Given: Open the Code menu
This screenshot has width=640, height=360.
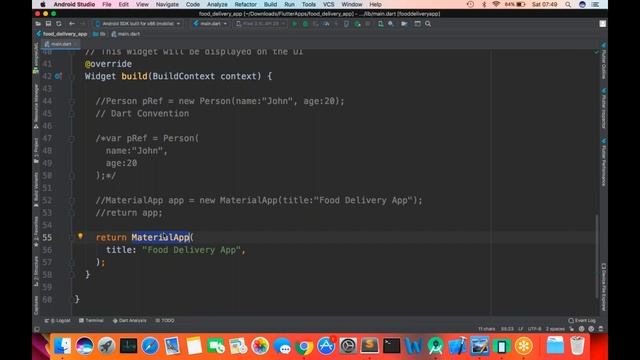Looking at the screenshot, I should point(193,4).
